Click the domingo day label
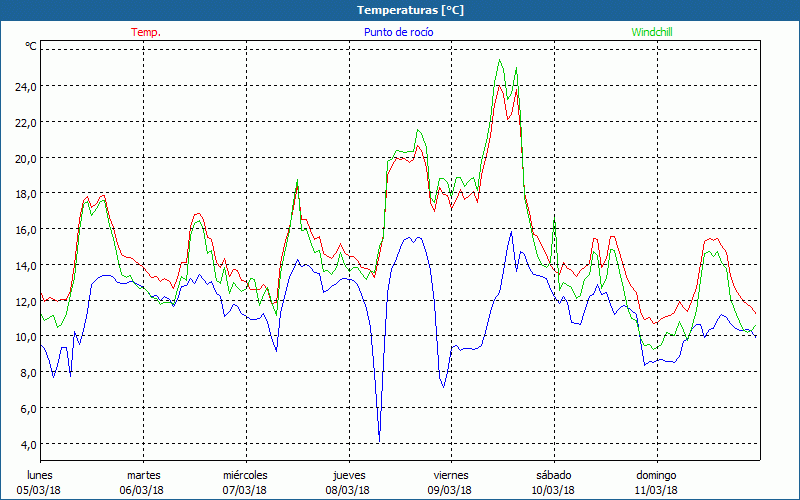 [x=656, y=475]
